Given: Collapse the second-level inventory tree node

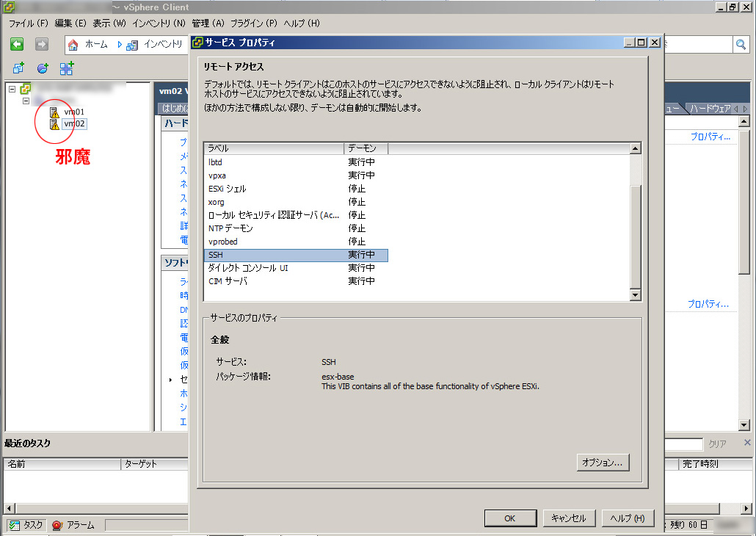Looking at the screenshot, I should tap(26, 101).
